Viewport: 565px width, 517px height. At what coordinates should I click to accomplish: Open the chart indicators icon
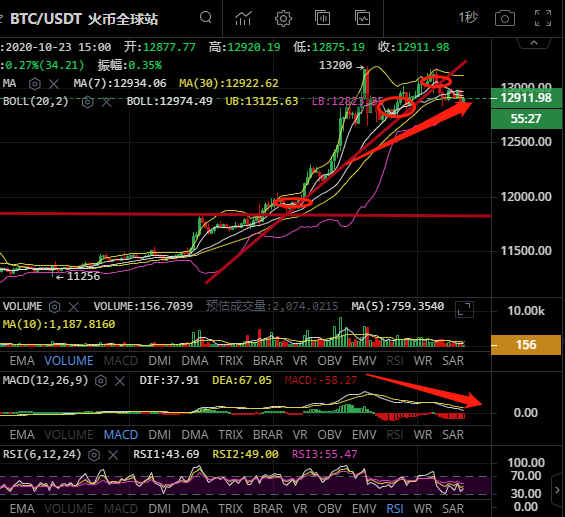pyautogui.click(x=243, y=18)
